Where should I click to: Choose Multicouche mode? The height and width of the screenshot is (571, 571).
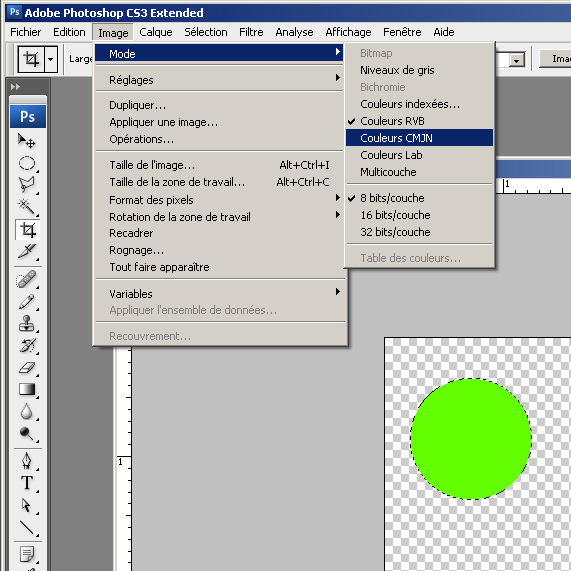point(419,172)
